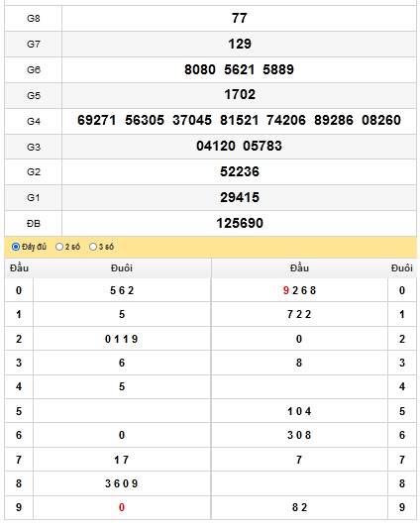This screenshot has width=420, height=527.
Task: Click the cell reading "9 2 6 8"
Action: pos(299,290)
